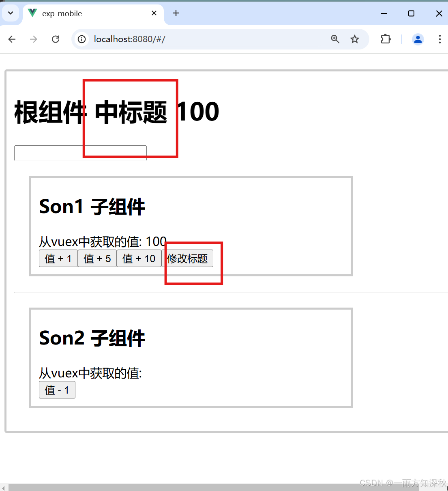The width and height of the screenshot is (448, 491).
Task: Click the 值 + 5 button
Action: [97, 258]
